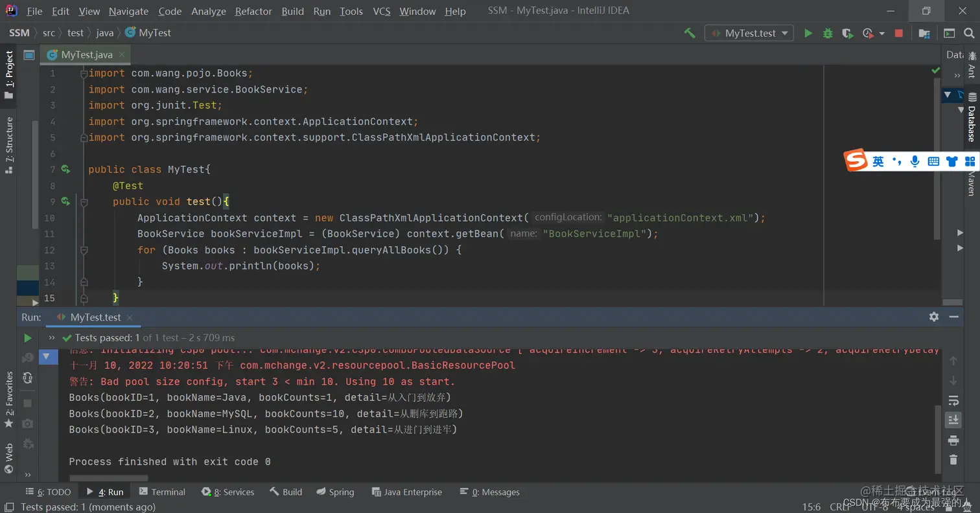The image size is (980, 513).
Task: Click the run gutter icon beside test() method
Action: 65,201
